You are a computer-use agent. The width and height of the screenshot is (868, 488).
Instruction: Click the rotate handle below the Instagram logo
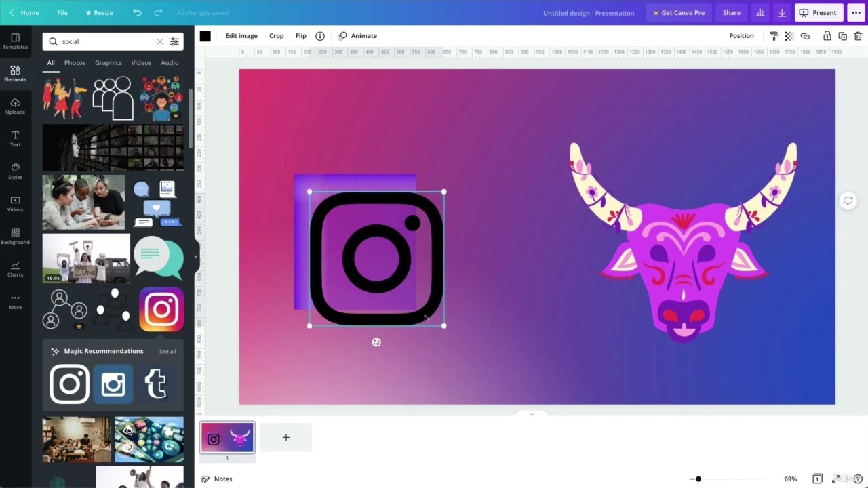click(x=376, y=342)
